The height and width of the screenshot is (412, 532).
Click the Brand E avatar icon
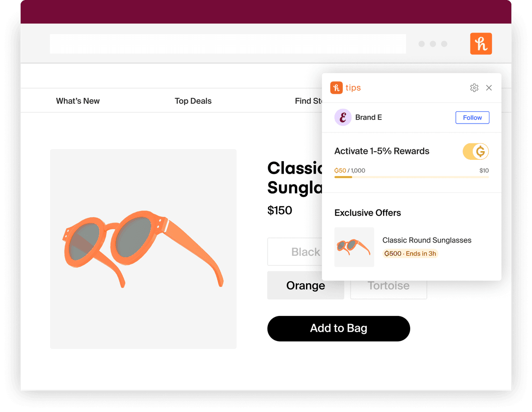coord(343,117)
